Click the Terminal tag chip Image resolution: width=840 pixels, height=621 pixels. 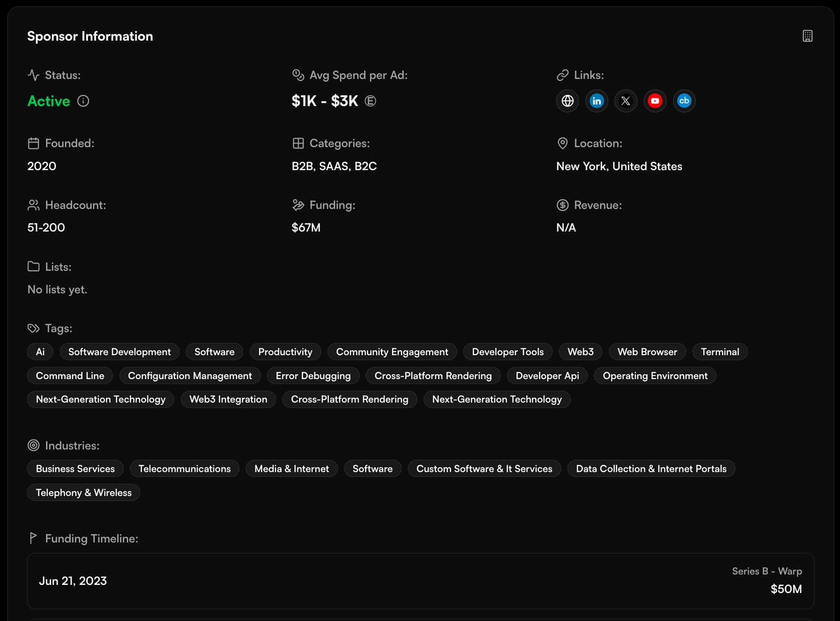click(x=720, y=352)
